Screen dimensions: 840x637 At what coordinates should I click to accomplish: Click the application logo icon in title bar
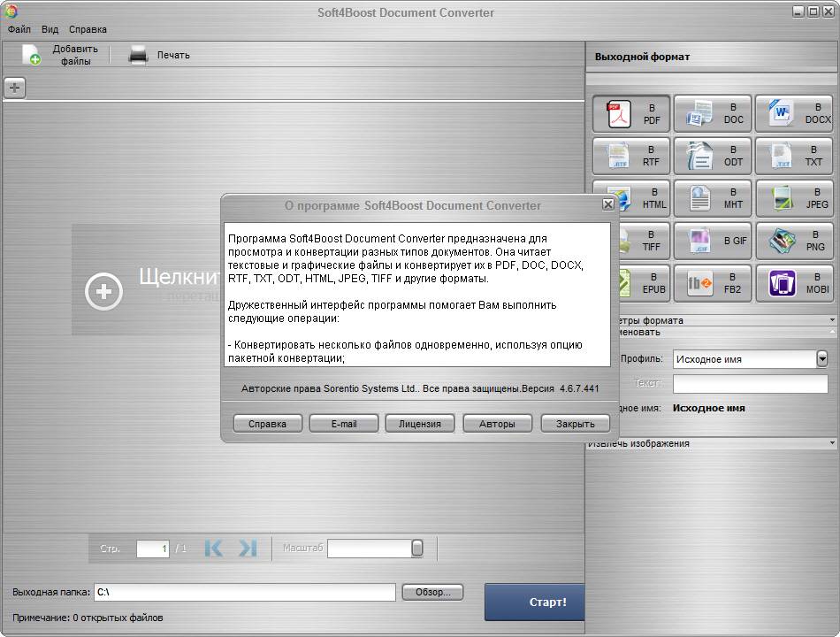pos(11,11)
